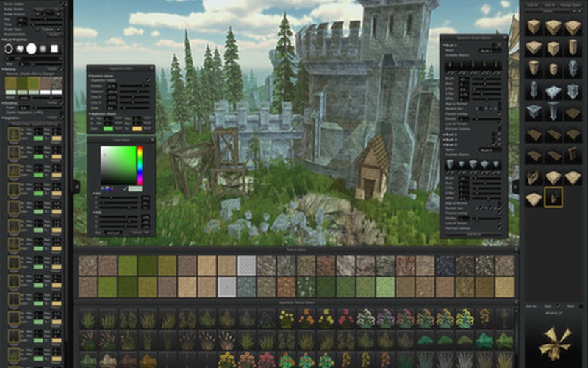
Task: Click the rightmost tab at top of object panel
Action: [x=572, y=4]
